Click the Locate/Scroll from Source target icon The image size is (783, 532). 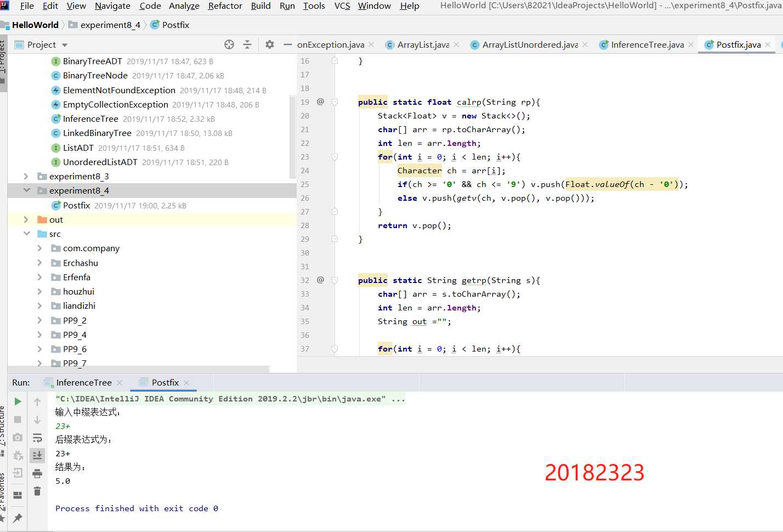click(x=229, y=44)
